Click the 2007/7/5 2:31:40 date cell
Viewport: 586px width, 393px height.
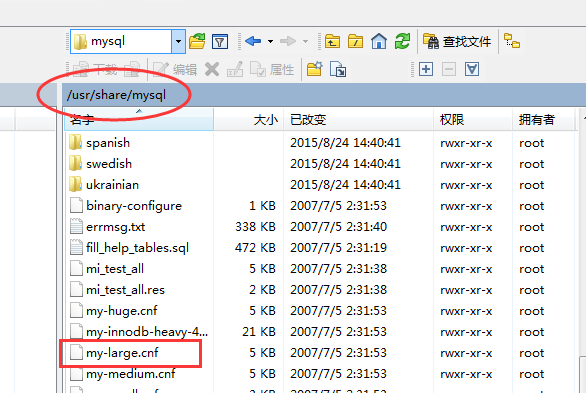(338, 227)
